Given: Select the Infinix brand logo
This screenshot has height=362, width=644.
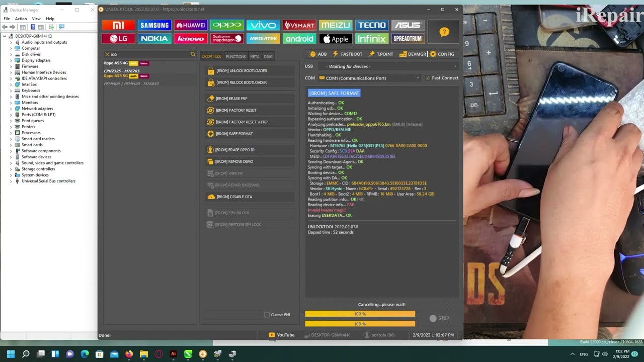Looking at the screenshot, I should [372, 39].
